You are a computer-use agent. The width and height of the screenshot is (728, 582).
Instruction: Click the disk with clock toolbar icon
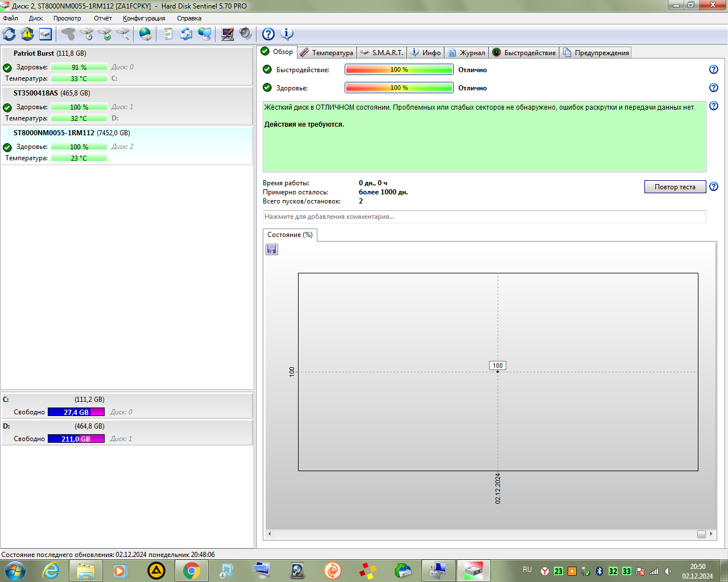coord(86,34)
